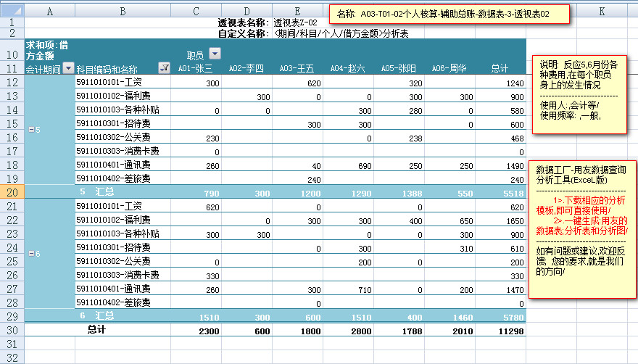The height and width of the screenshot is (364, 638).
Task: Select row 20 header
Action: 12,192
